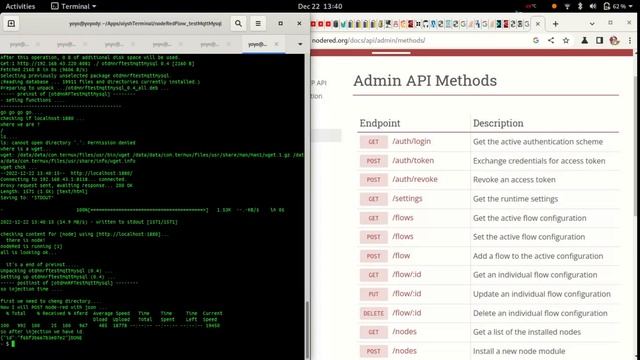The height and width of the screenshot is (360, 640).
Task: Open the GET /flows endpoint link
Action: [402, 218]
